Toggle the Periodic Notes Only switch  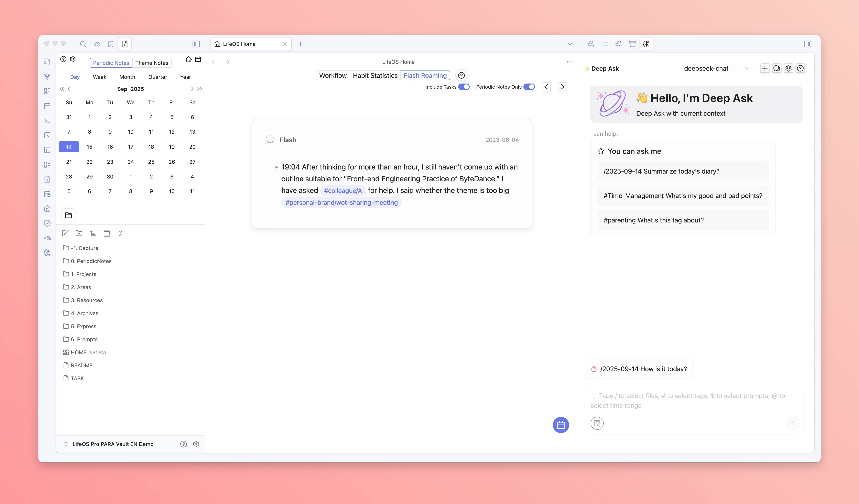click(529, 87)
